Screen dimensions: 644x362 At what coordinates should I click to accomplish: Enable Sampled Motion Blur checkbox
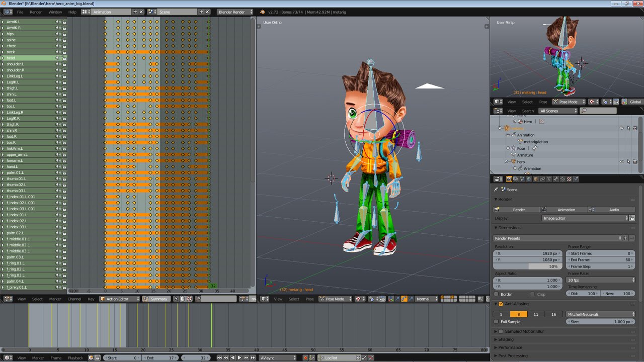pos(501,331)
